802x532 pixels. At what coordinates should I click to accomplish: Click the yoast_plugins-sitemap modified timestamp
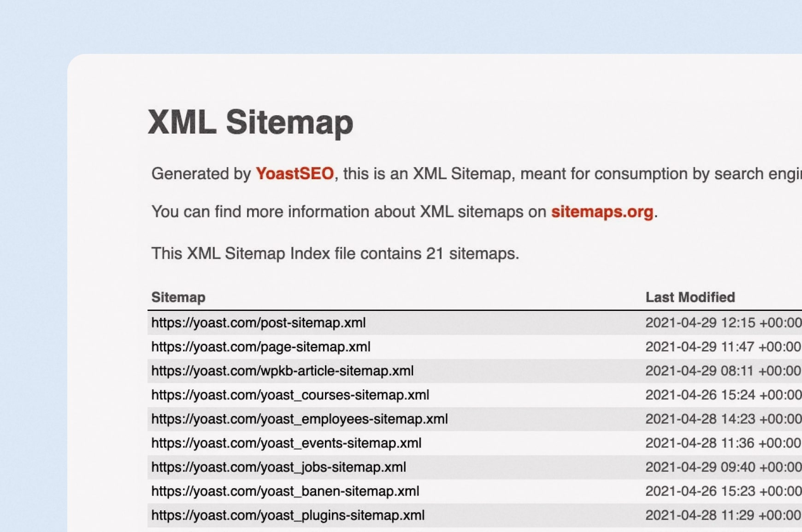[x=723, y=515]
